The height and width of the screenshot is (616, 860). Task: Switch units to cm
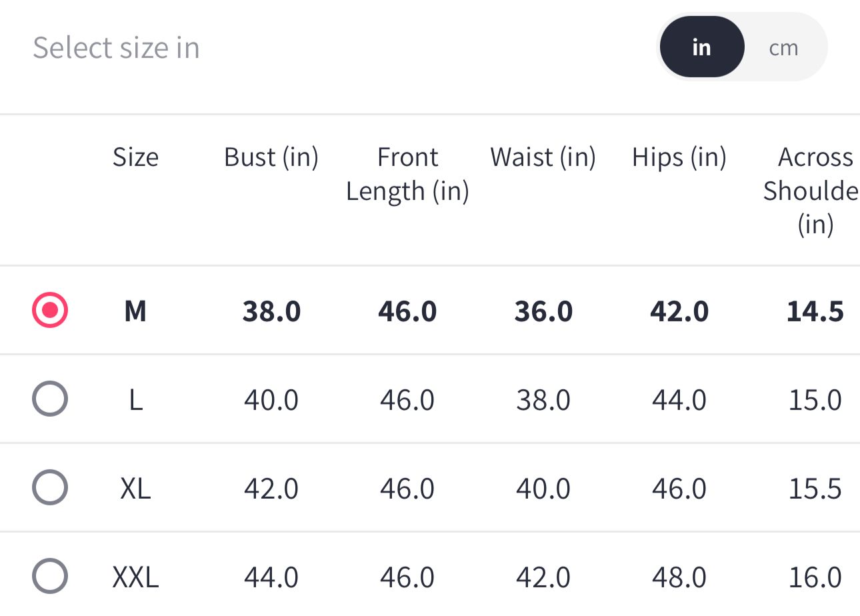coord(783,47)
